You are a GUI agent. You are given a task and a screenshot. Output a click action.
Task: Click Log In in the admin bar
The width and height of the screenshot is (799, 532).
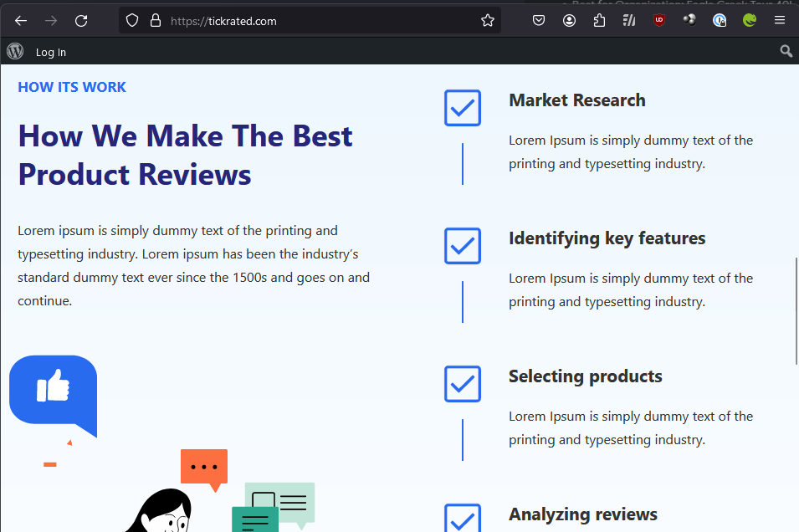tap(51, 53)
